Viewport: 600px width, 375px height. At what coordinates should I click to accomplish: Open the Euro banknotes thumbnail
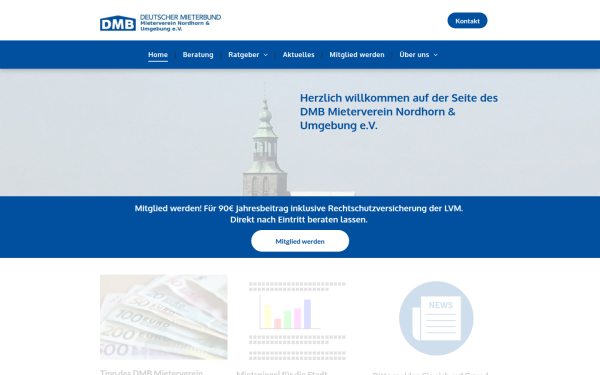[x=164, y=317]
